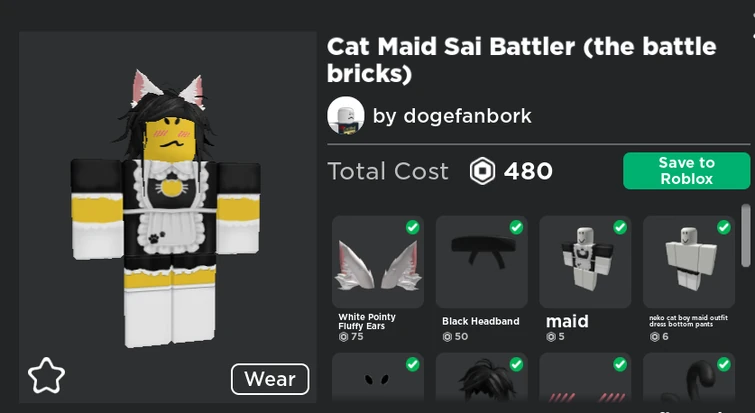Viewport: 755px width, 413px height.
Task: Select the White Pointy Fluffy Ears thumbnail
Action: click(378, 262)
